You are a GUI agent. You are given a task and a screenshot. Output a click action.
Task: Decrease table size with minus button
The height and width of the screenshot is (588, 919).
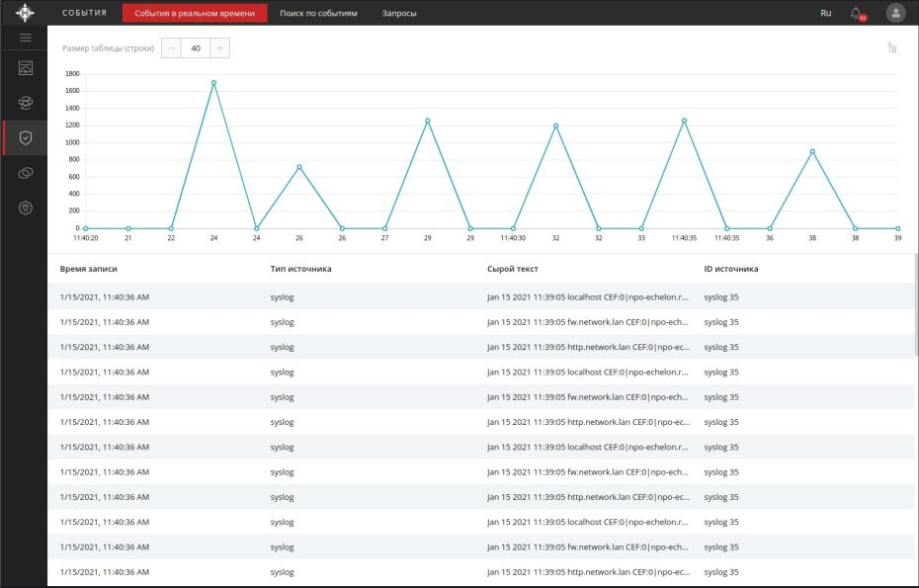coord(171,48)
